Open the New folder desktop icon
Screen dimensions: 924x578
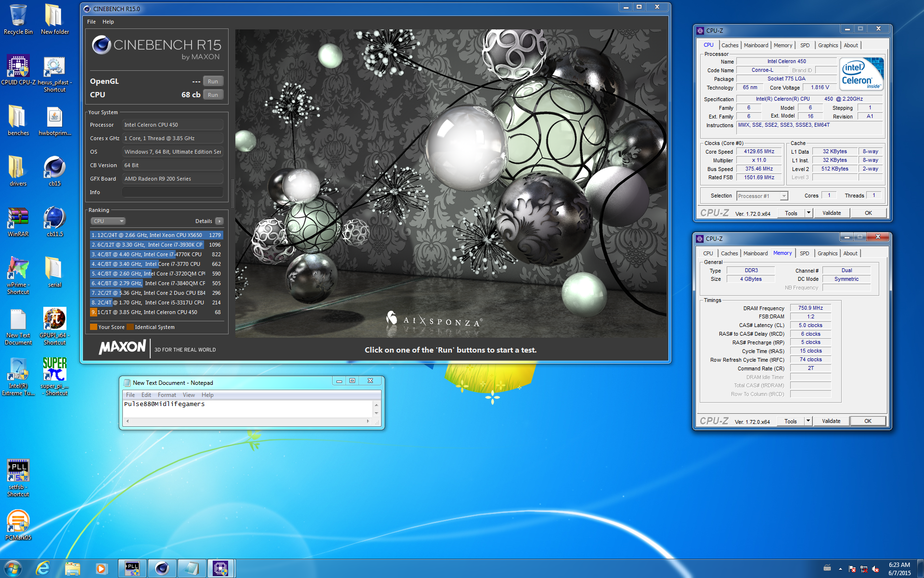pos(54,19)
